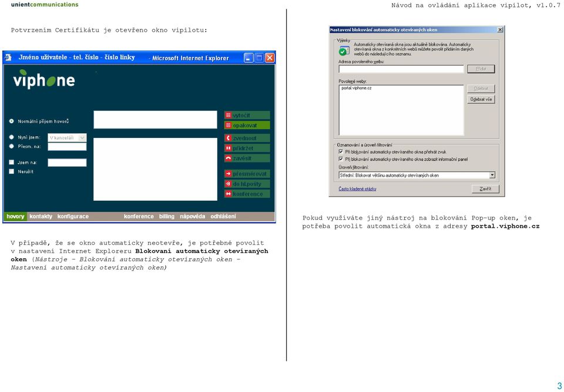Click the Přidat button in the dialog
Image resolution: width=564 pixels, height=392 pixels.
481,69
